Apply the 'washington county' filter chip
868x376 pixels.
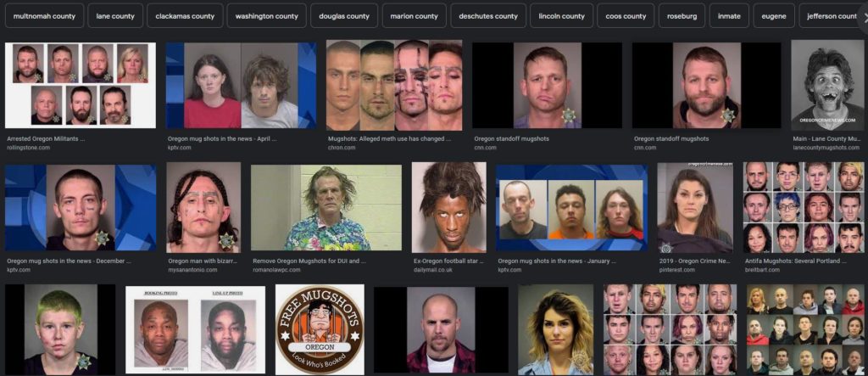pos(265,16)
